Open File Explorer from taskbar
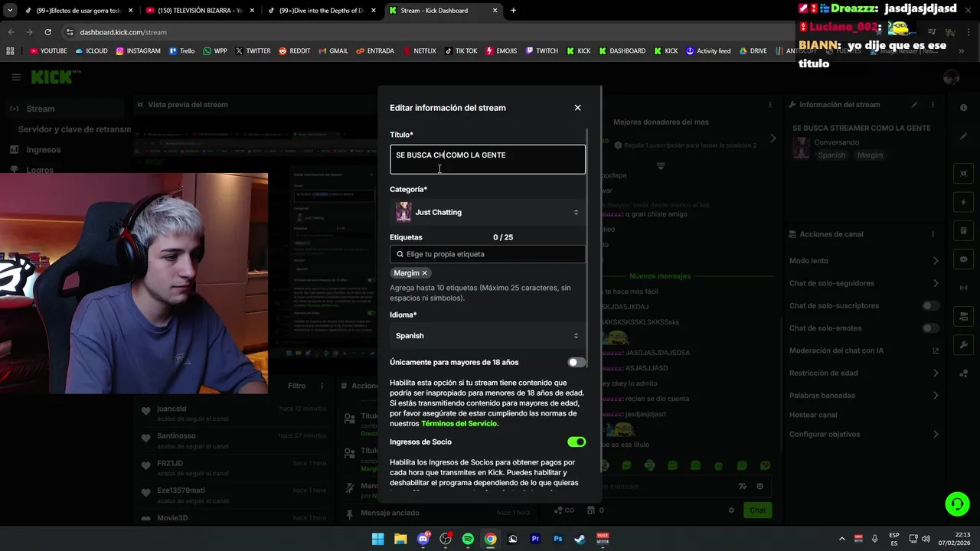Viewport: 980px width, 551px height. pos(400,539)
